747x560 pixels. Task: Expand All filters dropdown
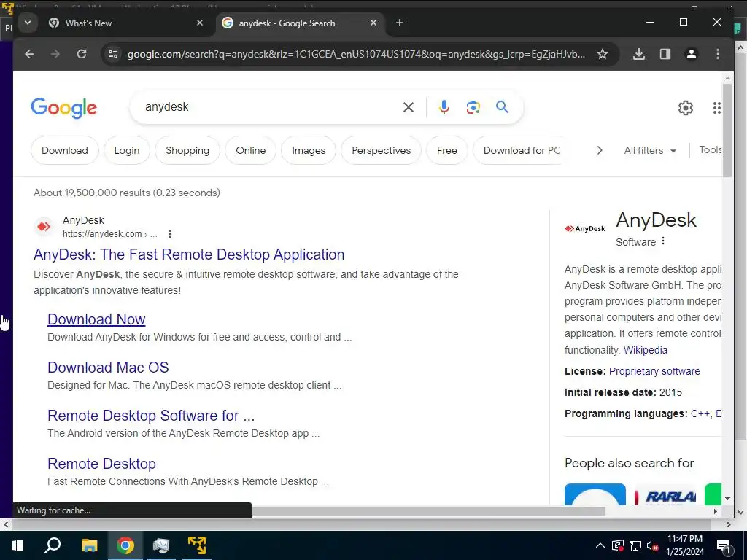tap(650, 150)
